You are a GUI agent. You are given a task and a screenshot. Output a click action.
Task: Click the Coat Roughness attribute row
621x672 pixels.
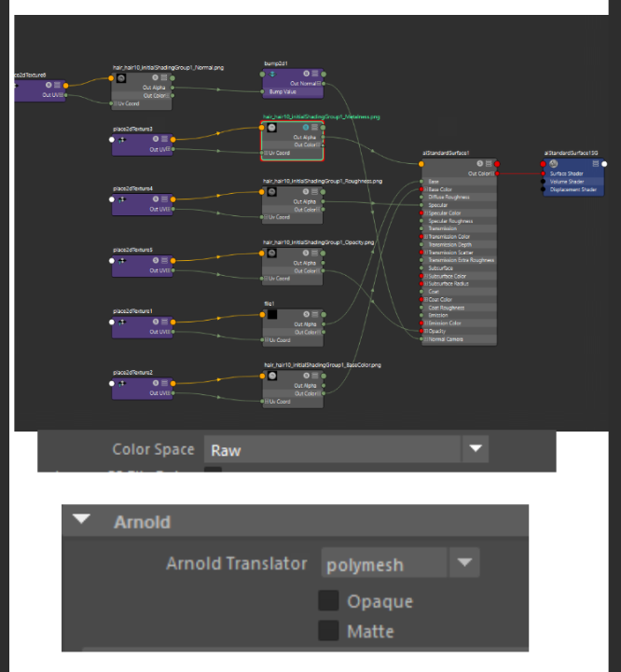tap(459, 308)
